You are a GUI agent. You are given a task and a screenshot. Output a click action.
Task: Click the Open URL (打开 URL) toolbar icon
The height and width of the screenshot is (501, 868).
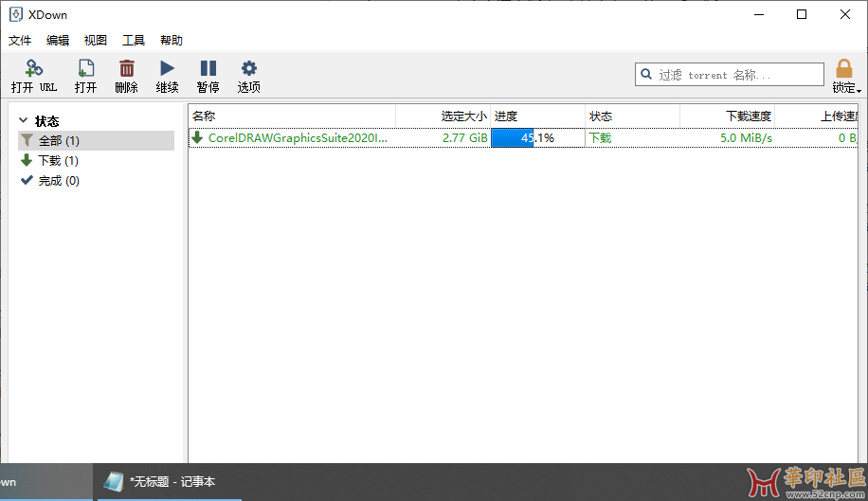[34, 68]
